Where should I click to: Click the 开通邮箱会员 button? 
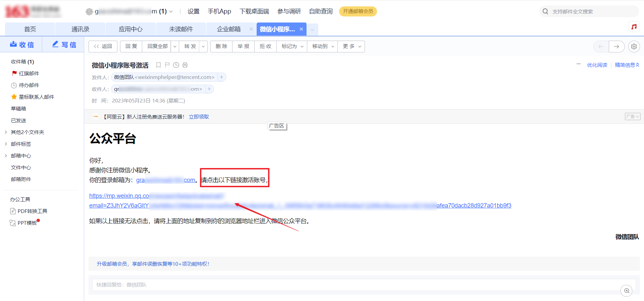[x=358, y=11]
